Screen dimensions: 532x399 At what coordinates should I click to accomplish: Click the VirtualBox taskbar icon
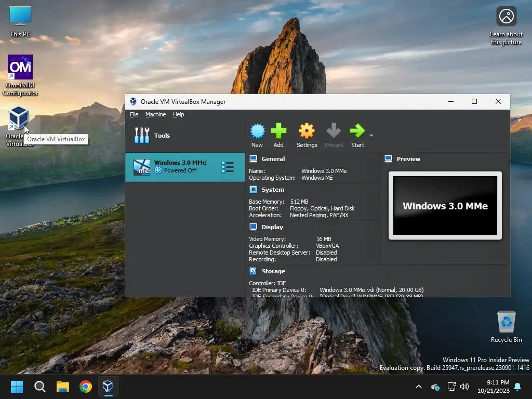click(x=108, y=387)
